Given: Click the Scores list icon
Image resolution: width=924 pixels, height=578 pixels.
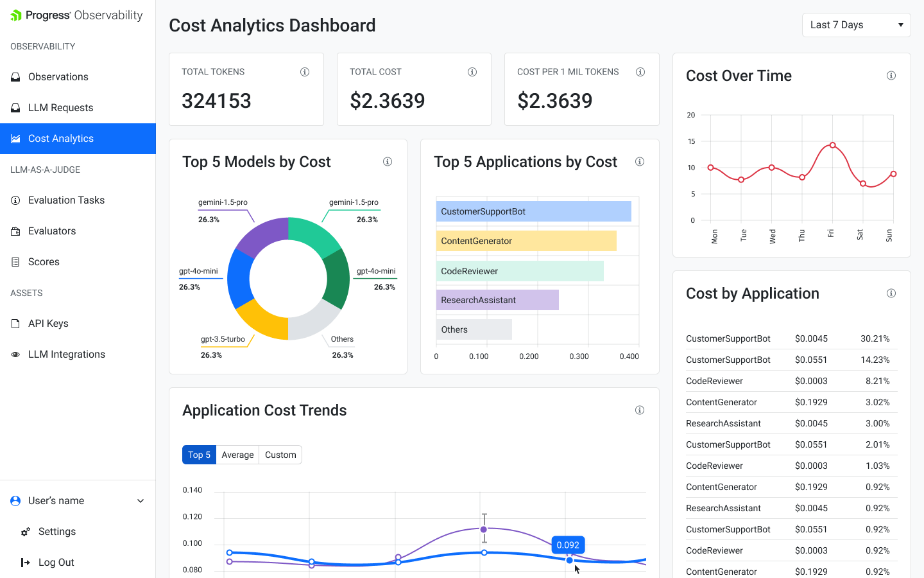Looking at the screenshot, I should tap(15, 261).
